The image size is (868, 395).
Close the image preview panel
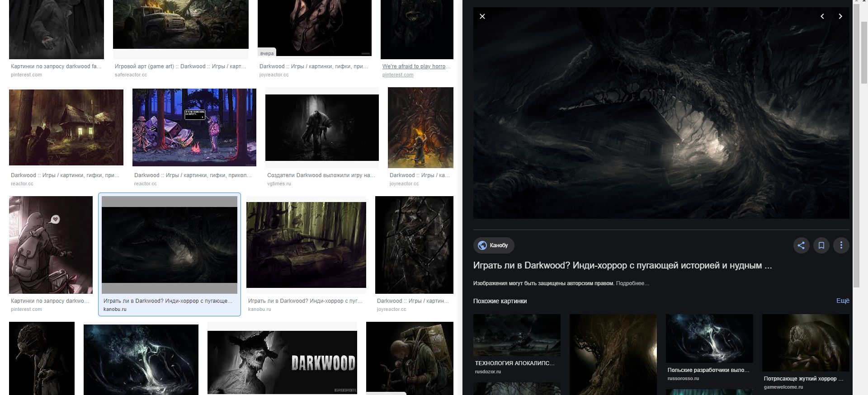click(x=482, y=16)
